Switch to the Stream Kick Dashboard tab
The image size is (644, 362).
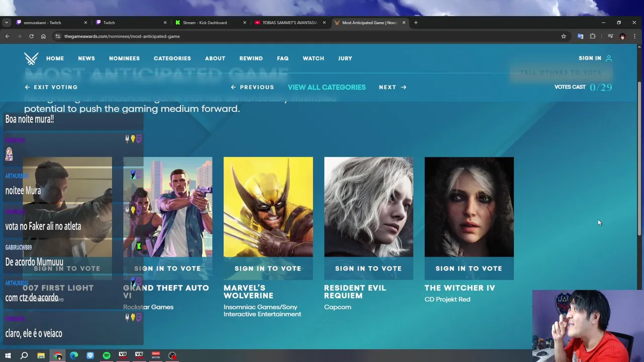coord(210,23)
